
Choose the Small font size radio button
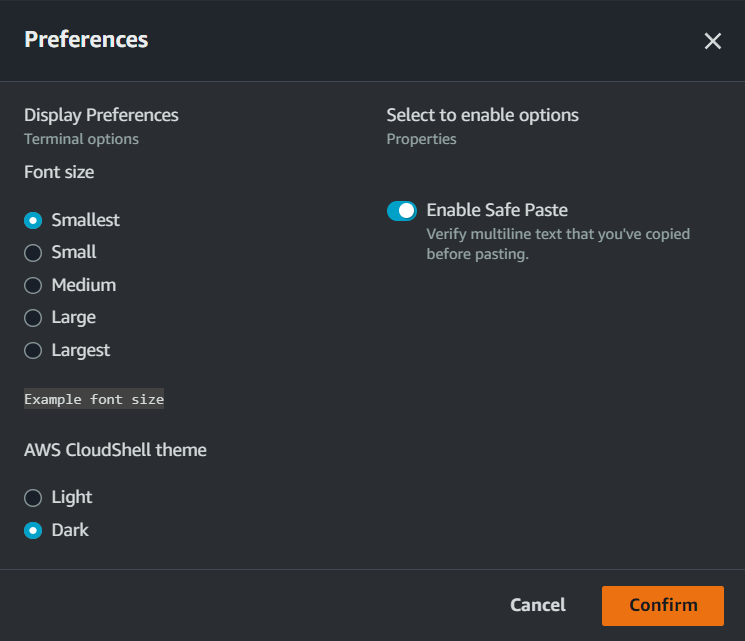pyautogui.click(x=33, y=253)
